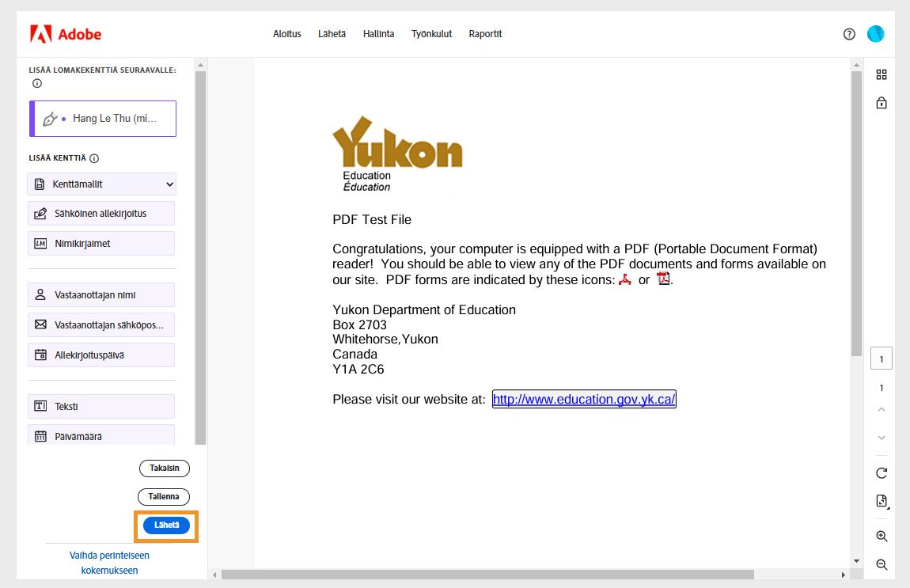Open the help question mark icon
Image resolution: width=910 pixels, height=588 pixels.
point(849,34)
